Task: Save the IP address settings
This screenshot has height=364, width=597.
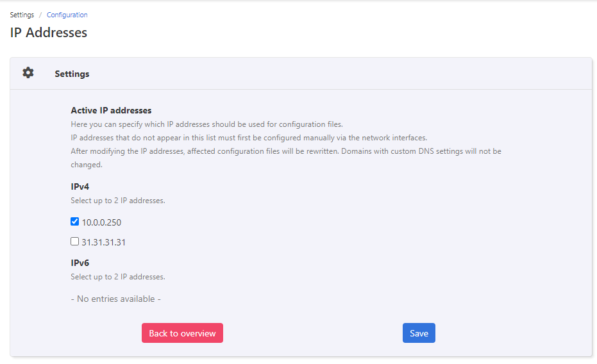Action: click(x=419, y=333)
